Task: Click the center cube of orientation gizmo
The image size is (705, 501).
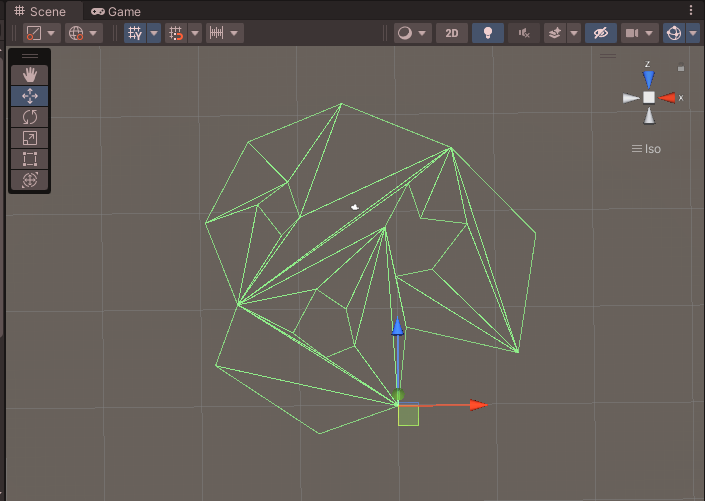Action: 649,97
